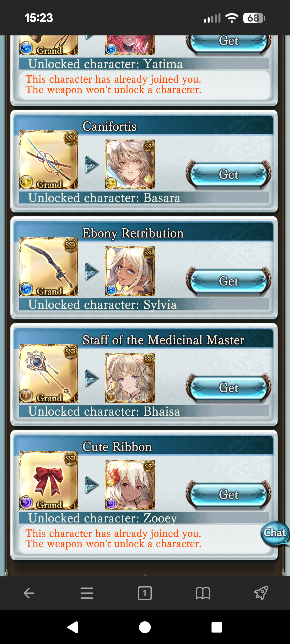Tap the rocket icon in browser toolbar
Image resolution: width=290 pixels, height=644 pixels.
261,593
